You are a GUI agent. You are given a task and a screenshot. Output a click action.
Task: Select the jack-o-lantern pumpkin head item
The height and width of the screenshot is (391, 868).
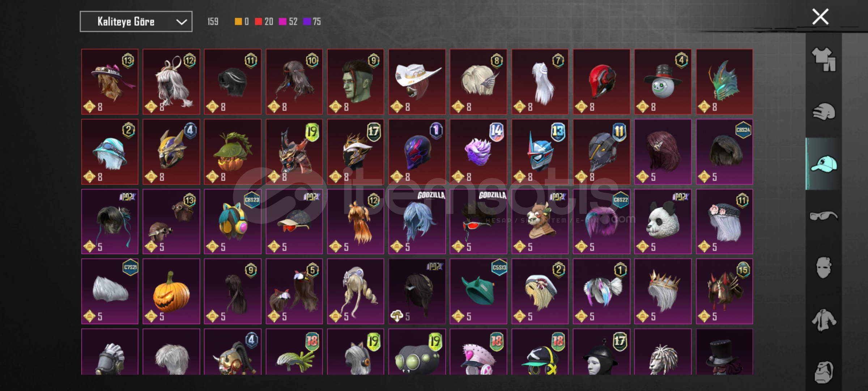tap(171, 291)
